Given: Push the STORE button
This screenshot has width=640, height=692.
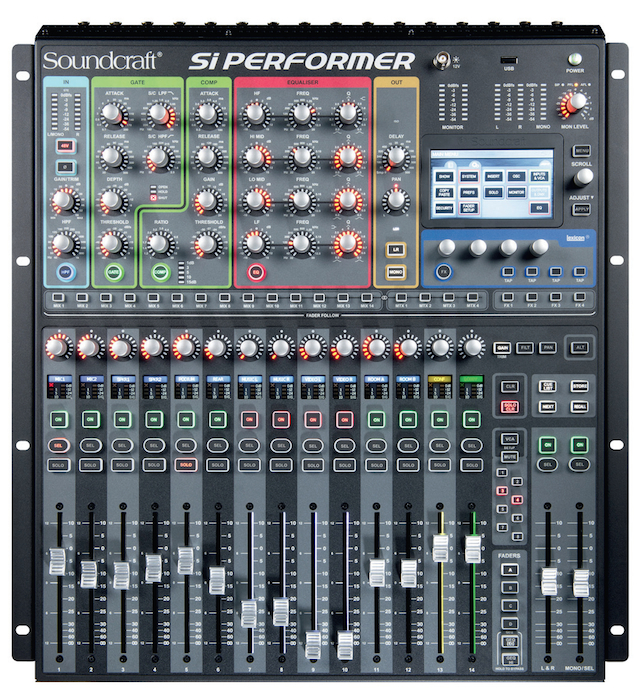Looking at the screenshot, I should 580,387.
